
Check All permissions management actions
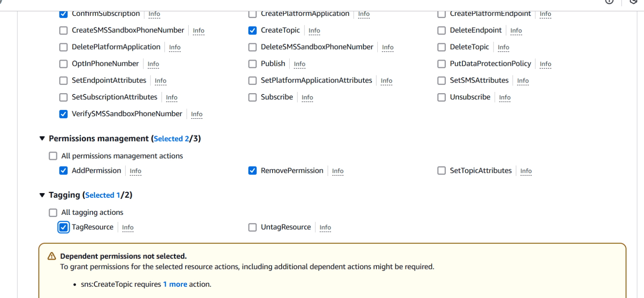pyautogui.click(x=53, y=156)
